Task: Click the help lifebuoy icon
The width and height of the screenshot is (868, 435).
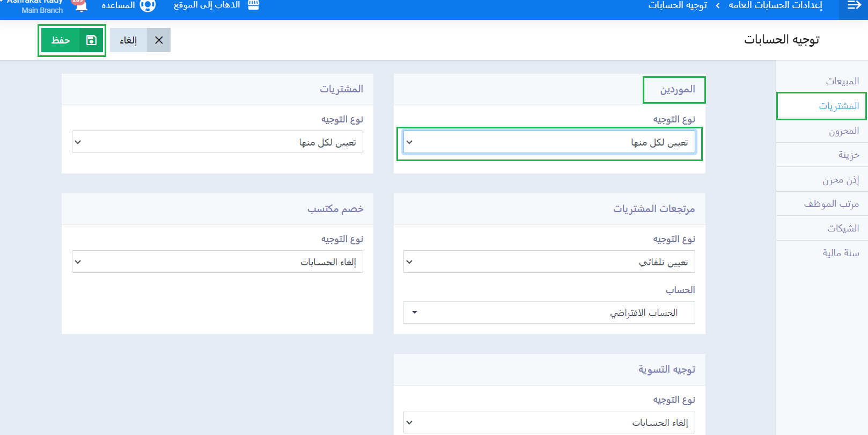Action: (x=148, y=5)
